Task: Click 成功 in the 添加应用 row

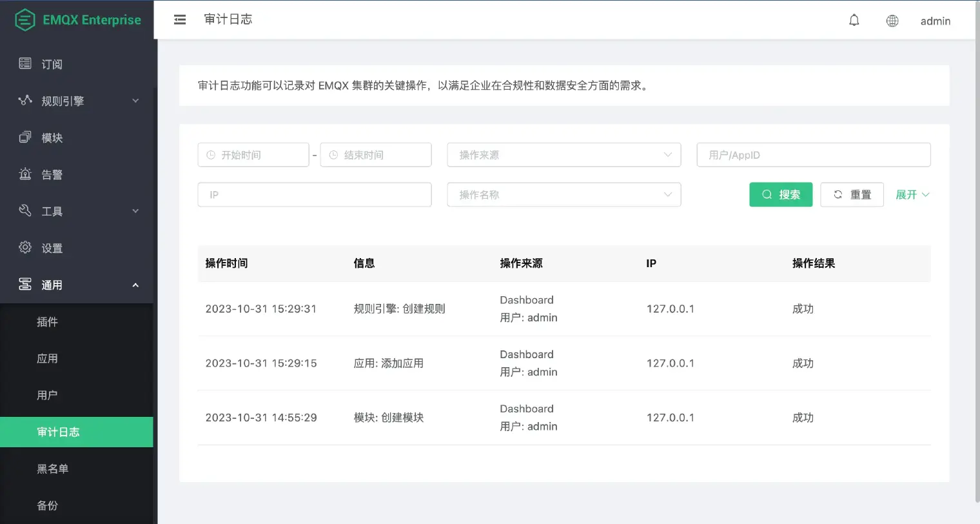Action: click(803, 363)
